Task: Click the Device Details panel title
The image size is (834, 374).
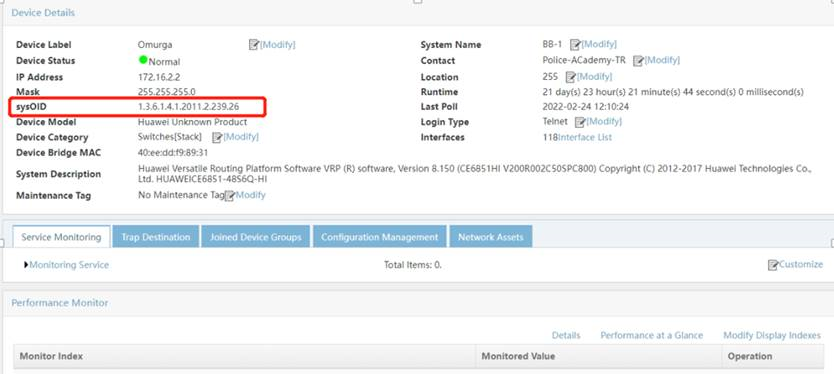Action: click(43, 12)
